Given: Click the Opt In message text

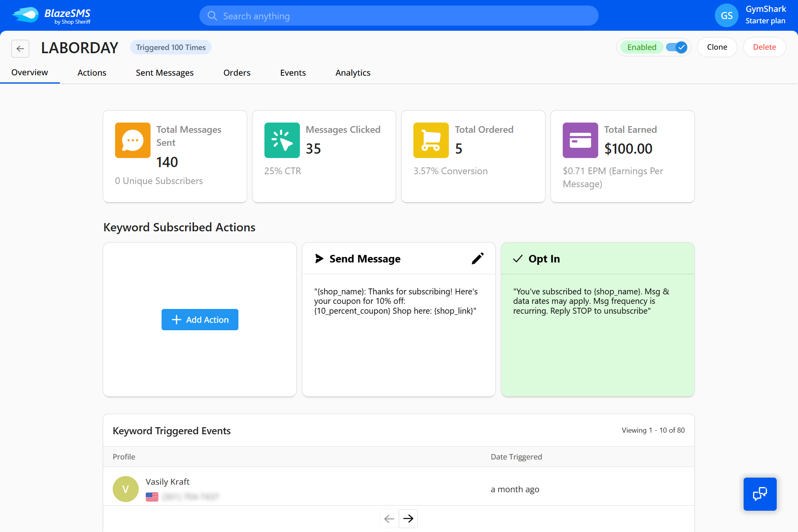Looking at the screenshot, I should point(591,301).
